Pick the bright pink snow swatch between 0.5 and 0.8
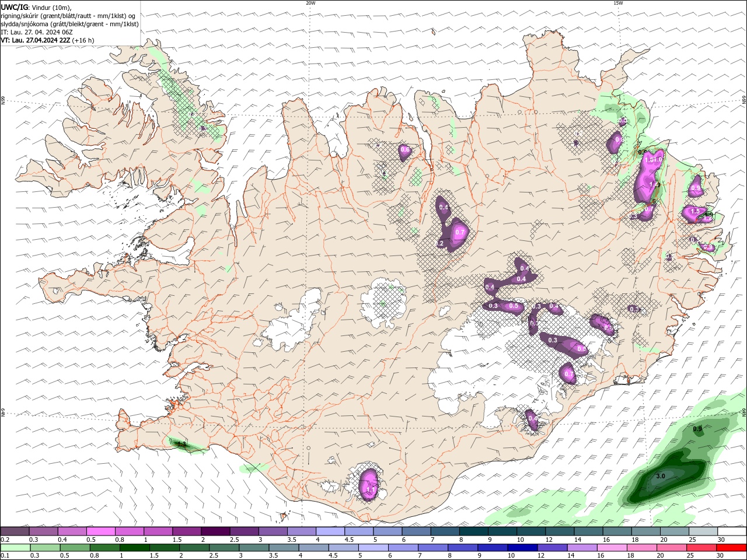 tap(101, 531)
